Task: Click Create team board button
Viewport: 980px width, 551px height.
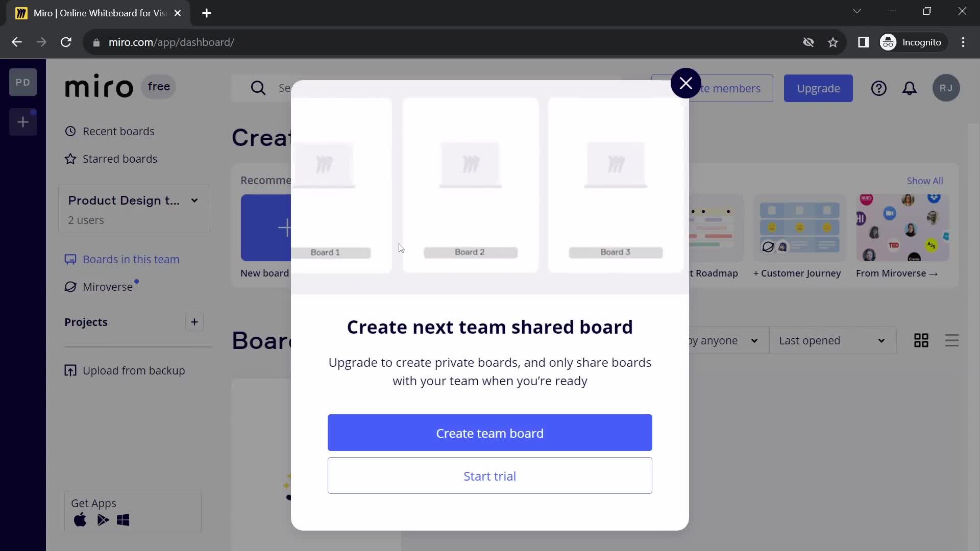Action: (x=490, y=433)
